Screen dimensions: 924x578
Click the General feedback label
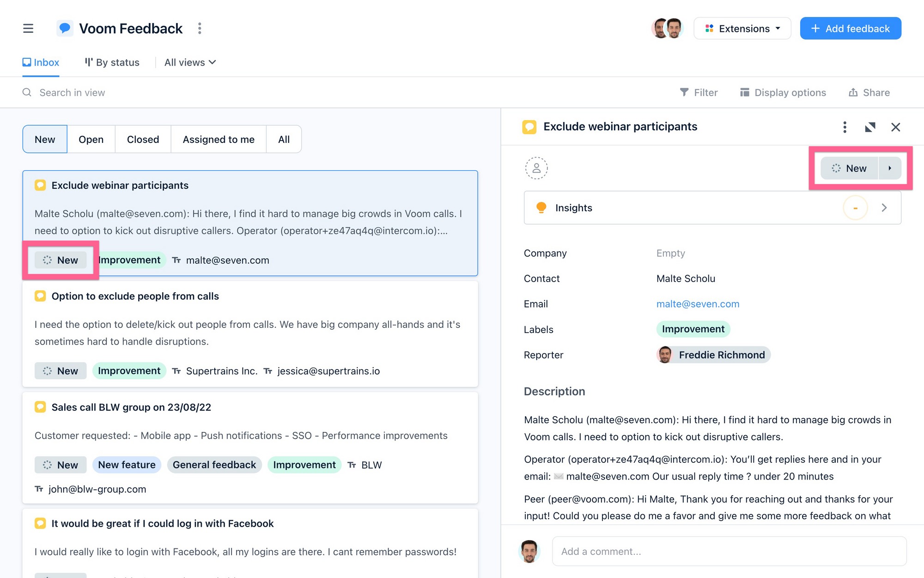click(214, 465)
